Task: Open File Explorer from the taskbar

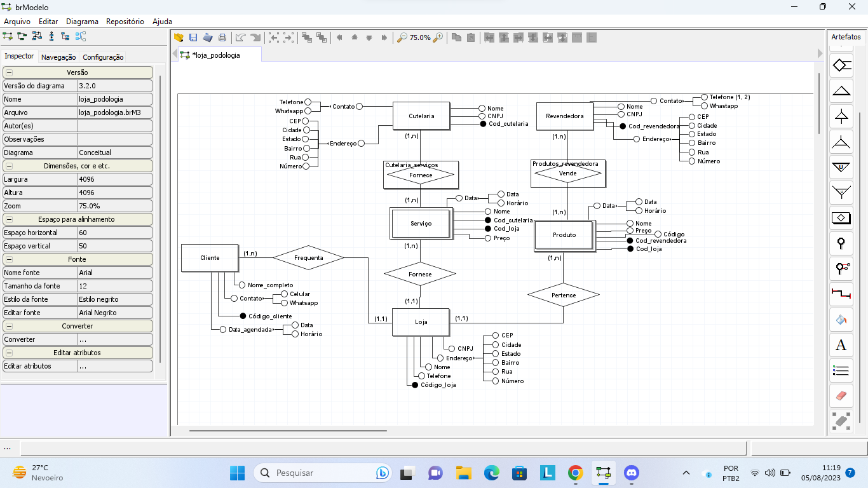Action: pos(463,473)
